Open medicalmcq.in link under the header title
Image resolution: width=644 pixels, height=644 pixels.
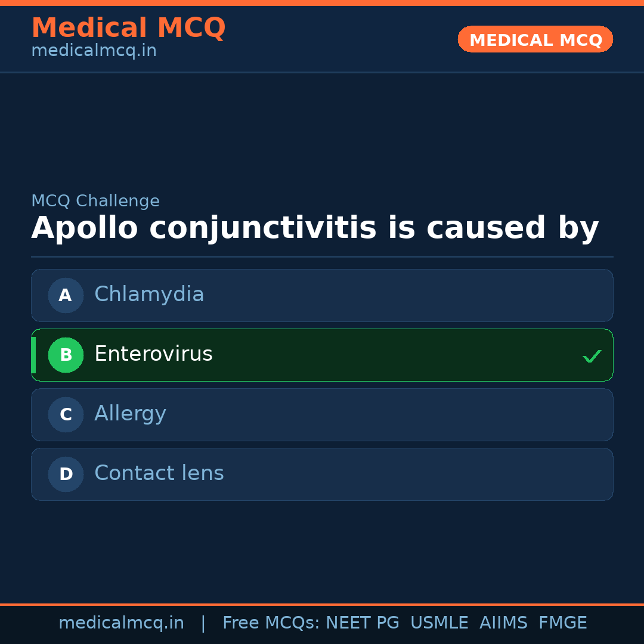click(x=94, y=51)
